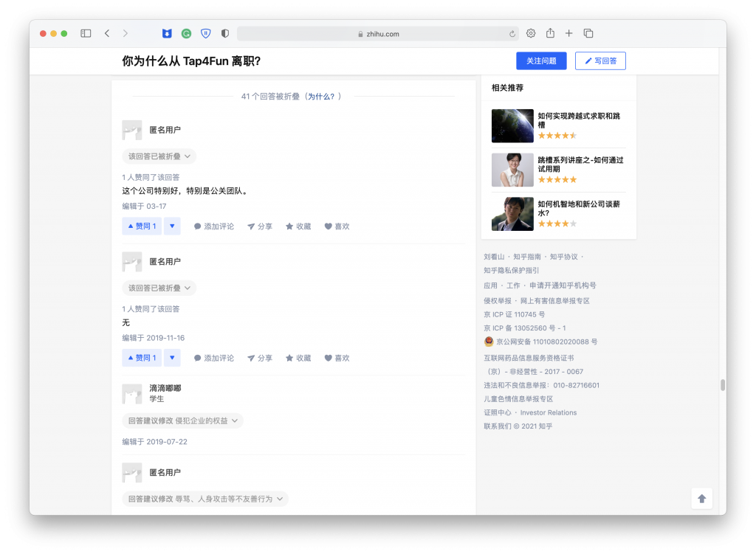756x554 pixels.
Task: Click the 写回答 button
Action: tap(601, 60)
